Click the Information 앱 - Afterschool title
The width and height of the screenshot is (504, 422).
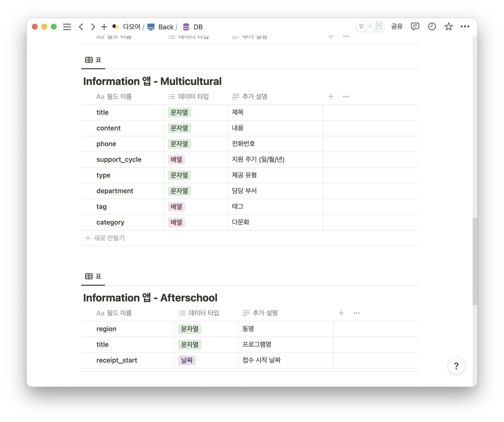(x=150, y=298)
